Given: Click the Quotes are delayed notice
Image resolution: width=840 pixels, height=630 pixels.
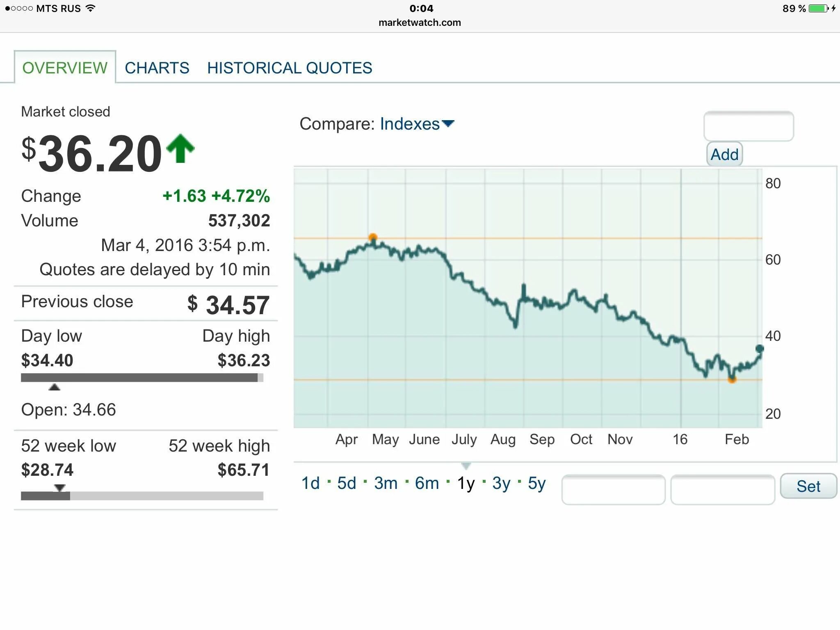Looking at the screenshot, I should [x=155, y=270].
